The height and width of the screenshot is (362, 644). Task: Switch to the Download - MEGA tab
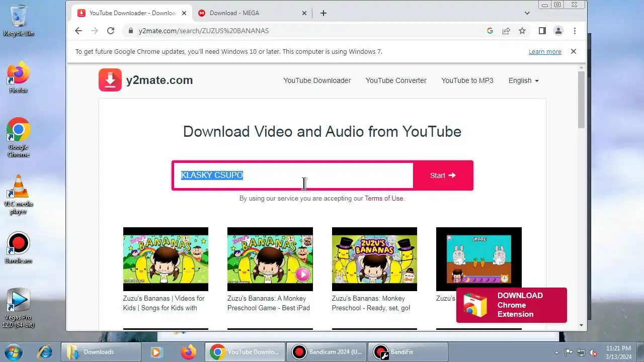252,13
